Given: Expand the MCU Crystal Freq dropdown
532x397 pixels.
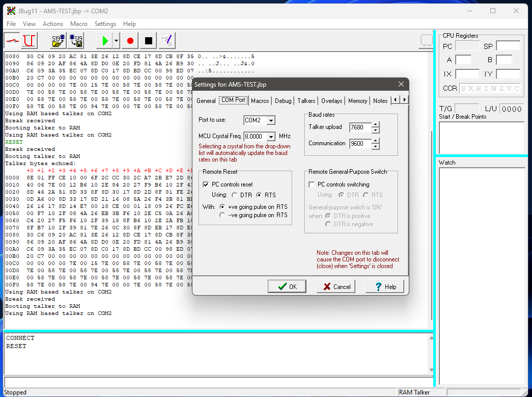Looking at the screenshot, I should pyautogui.click(x=271, y=137).
